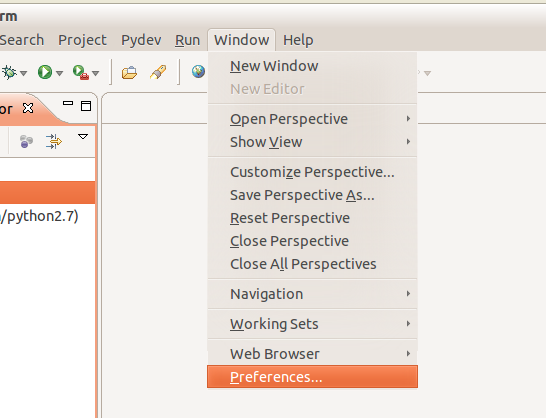Viewport: 546px width, 418px height.
Task: Select the highlighted orange explorer row
Action: pyautogui.click(x=47, y=192)
